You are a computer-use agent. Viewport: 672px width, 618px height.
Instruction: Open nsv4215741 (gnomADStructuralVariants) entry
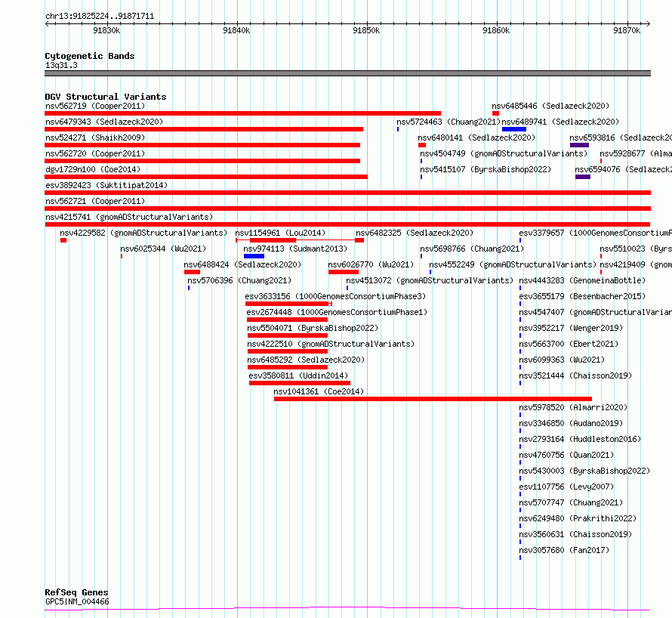pyautogui.click(x=129, y=217)
